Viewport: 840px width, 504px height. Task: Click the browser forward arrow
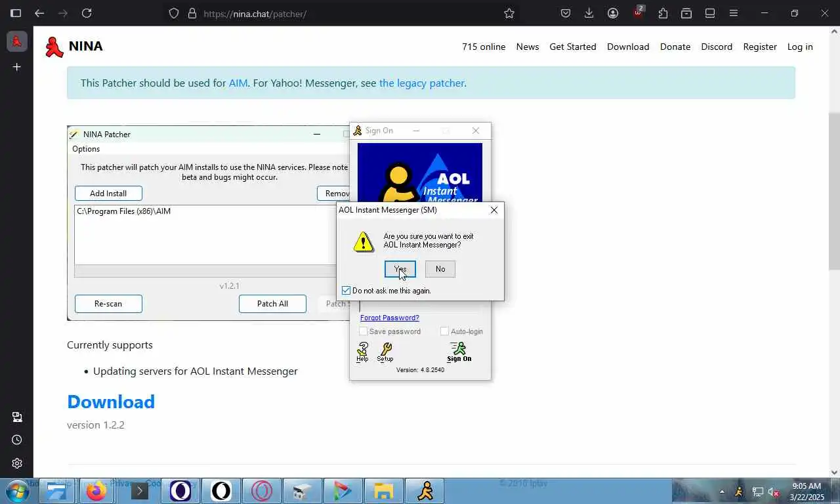tap(63, 13)
